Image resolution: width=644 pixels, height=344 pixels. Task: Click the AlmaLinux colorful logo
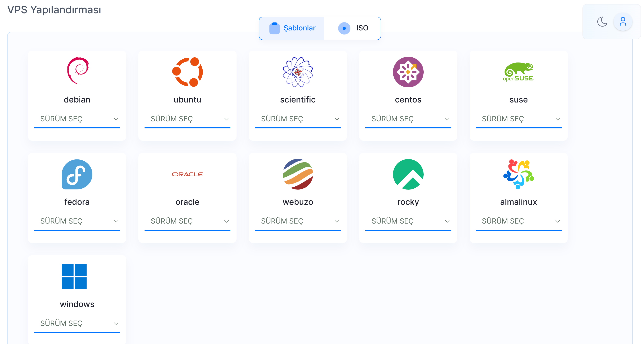click(x=518, y=174)
